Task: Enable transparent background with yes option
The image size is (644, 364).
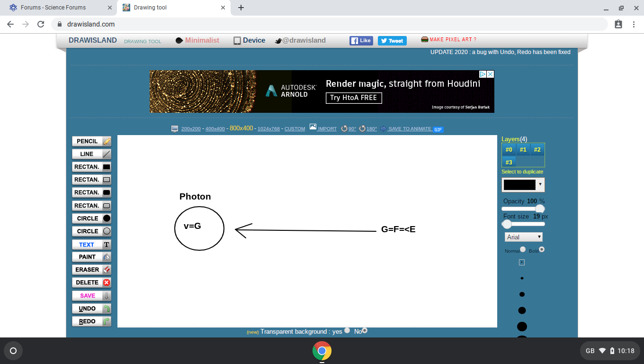Action: click(347, 331)
